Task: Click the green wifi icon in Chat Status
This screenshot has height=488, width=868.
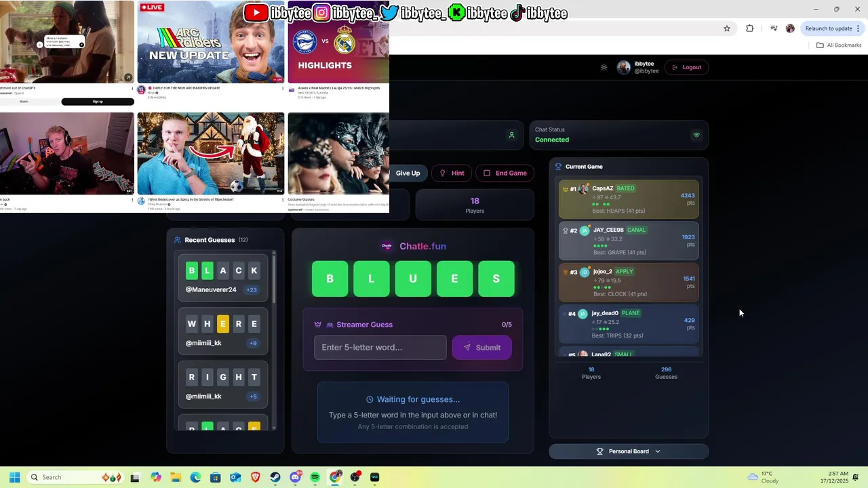Action: tap(696, 135)
